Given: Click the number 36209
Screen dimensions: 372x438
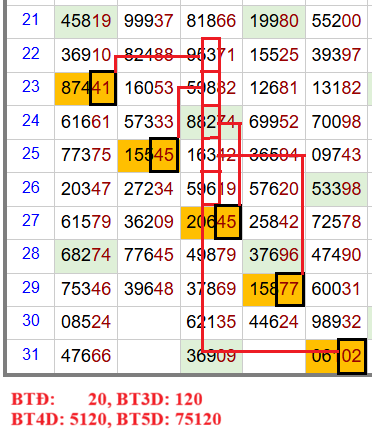Looking at the screenshot, I should [x=149, y=222].
